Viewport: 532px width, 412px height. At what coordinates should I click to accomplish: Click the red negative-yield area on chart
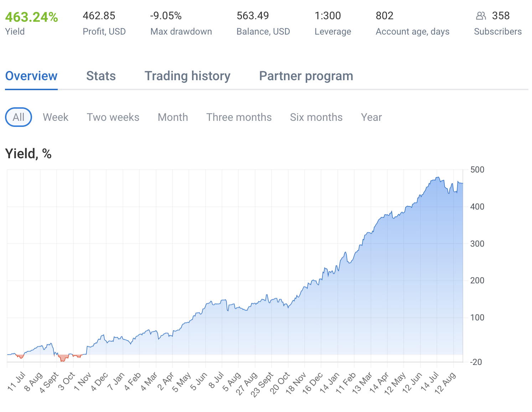63,357
